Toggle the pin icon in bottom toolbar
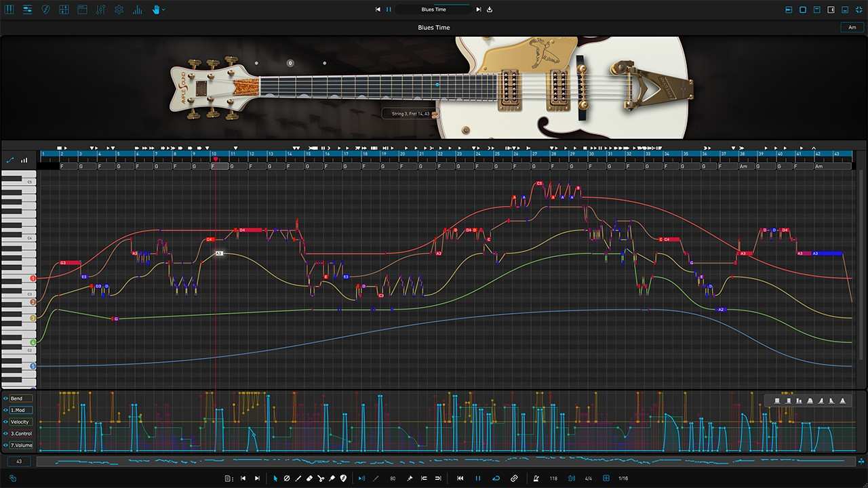This screenshot has width=868, height=488. click(x=410, y=479)
